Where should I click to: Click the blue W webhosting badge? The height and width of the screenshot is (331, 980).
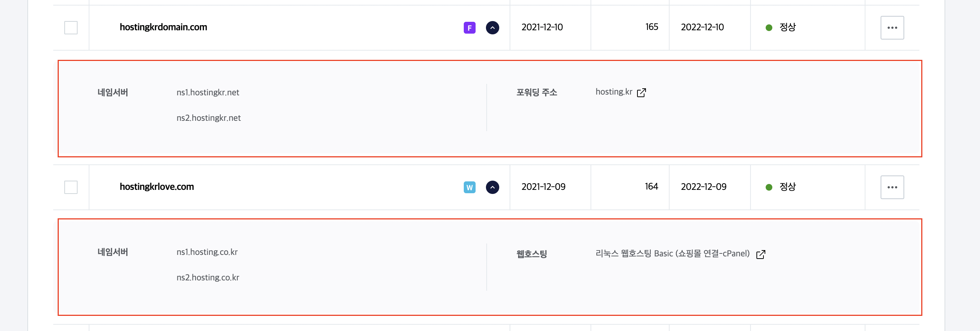[469, 187]
